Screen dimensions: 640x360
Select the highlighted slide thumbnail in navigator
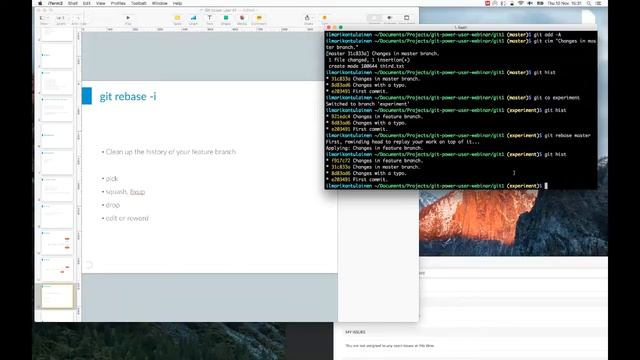click(x=57, y=296)
